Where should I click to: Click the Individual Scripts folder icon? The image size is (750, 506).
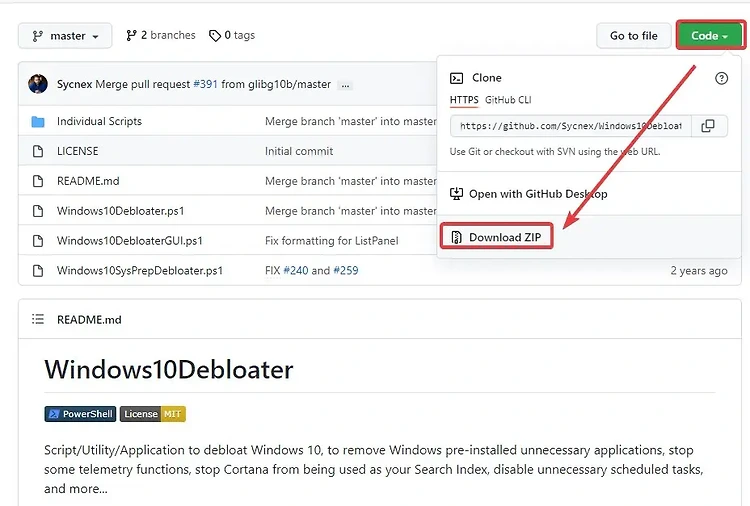point(38,121)
